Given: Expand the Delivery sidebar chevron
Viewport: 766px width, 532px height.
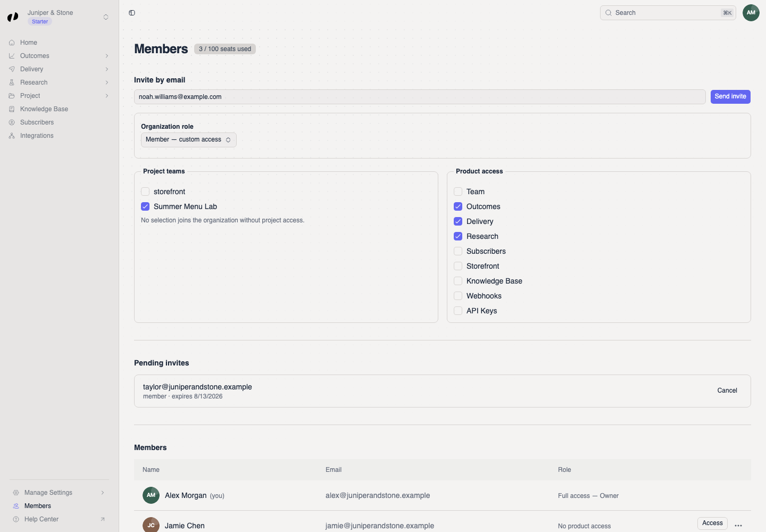Looking at the screenshot, I should 107,69.
